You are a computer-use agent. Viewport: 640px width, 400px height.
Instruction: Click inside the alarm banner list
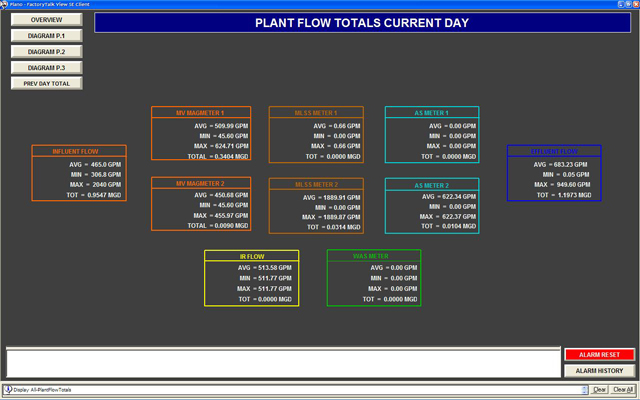coord(281,362)
